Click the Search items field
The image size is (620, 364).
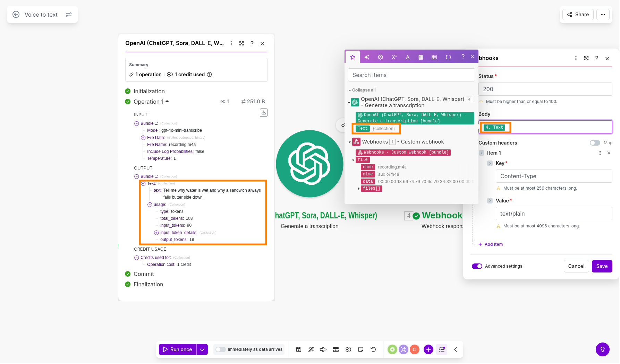pyautogui.click(x=411, y=75)
